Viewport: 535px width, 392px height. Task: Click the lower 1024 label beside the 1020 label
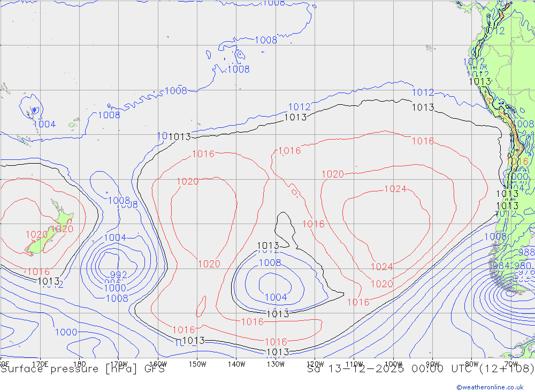pos(382,267)
